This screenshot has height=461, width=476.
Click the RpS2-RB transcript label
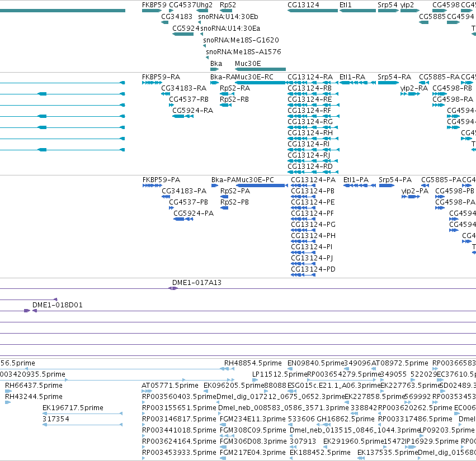234,99
